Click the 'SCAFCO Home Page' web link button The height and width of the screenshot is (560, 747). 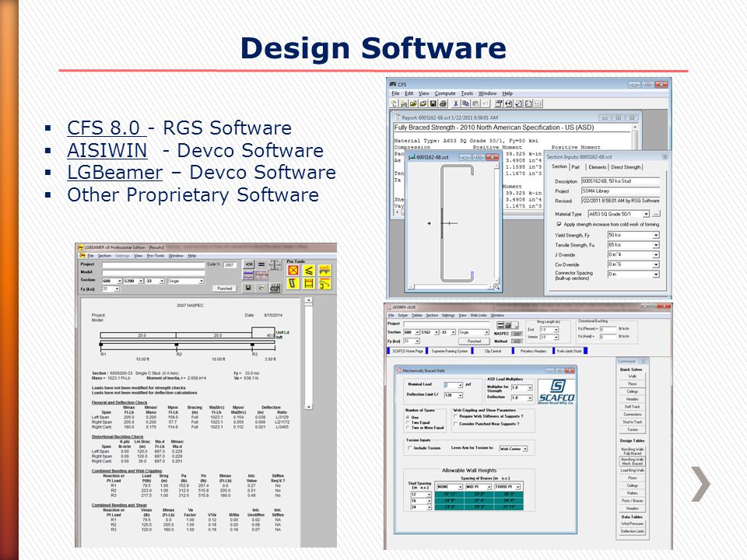coord(408,351)
